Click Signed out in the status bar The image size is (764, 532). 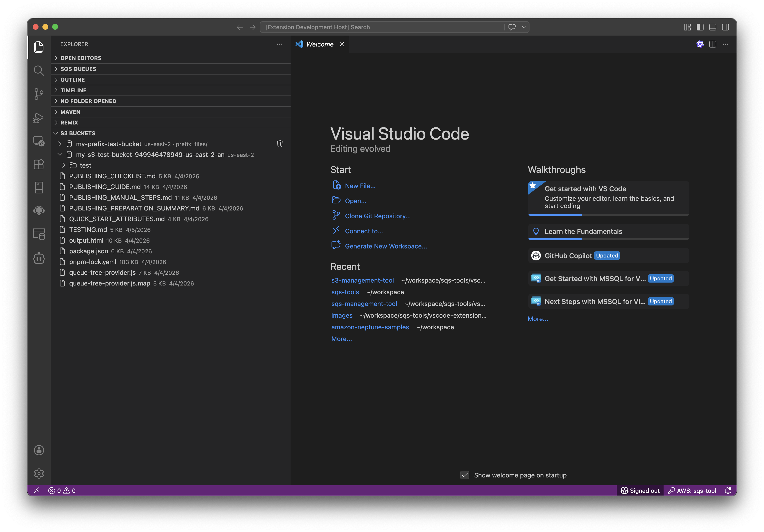click(x=640, y=490)
